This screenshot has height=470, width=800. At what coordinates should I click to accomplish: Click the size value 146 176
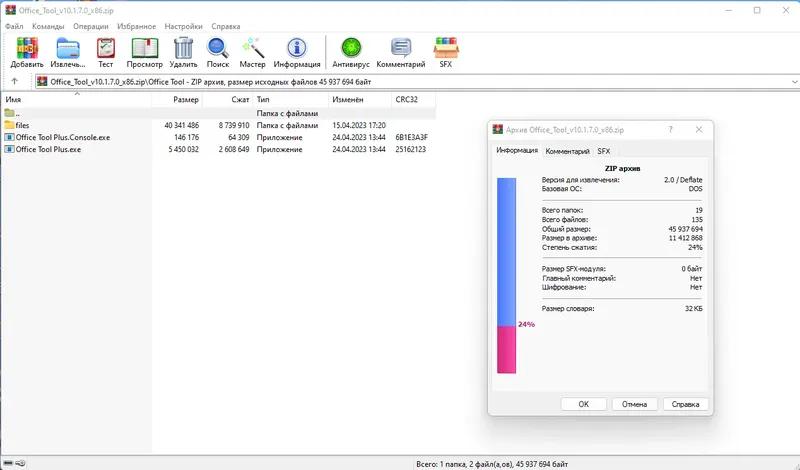tap(187, 137)
